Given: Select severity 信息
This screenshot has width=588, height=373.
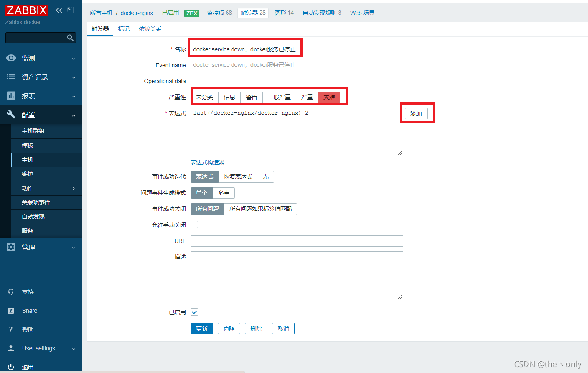Looking at the screenshot, I should pyautogui.click(x=229, y=97).
